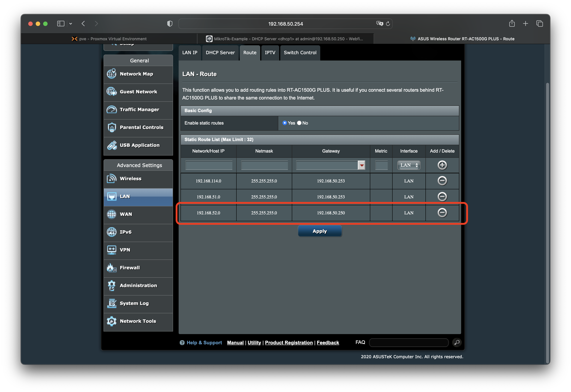Delete the 192.168.52.0 static route
The height and width of the screenshot is (392, 571).
tap(442, 213)
